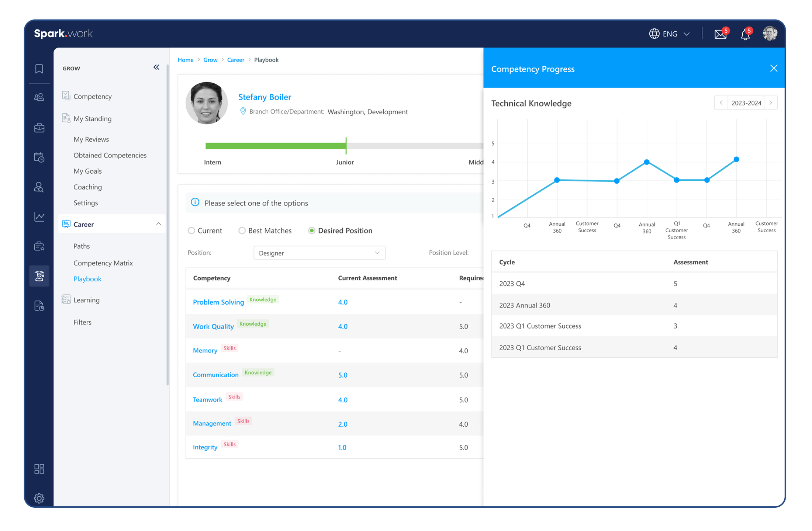Collapse the Grow sidebar with double chevron
Screen dimensions: 812x531
tap(156, 67)
